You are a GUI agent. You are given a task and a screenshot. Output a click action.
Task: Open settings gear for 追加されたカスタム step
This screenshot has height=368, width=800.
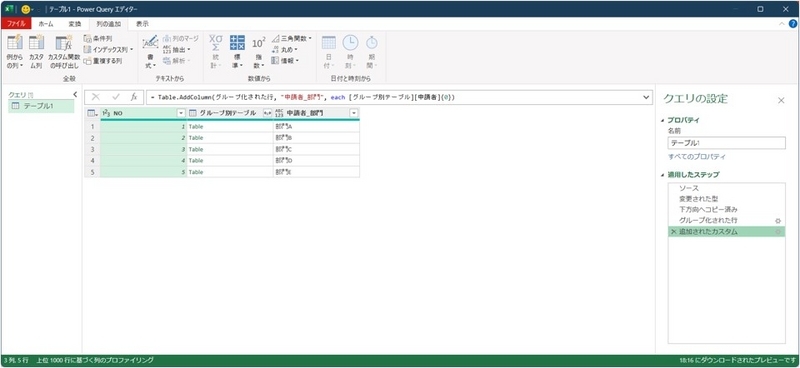tap(778, 232)
